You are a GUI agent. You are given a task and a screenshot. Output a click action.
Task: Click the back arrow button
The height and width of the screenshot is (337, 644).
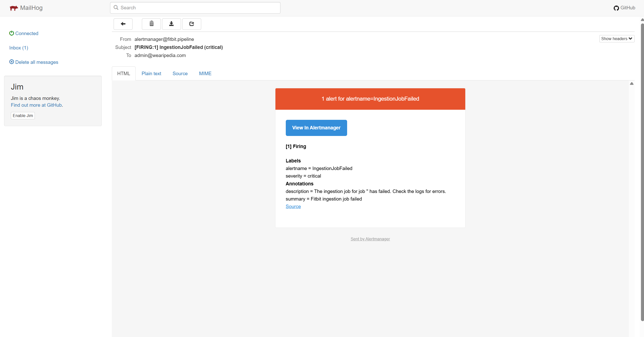coord(123,24)
